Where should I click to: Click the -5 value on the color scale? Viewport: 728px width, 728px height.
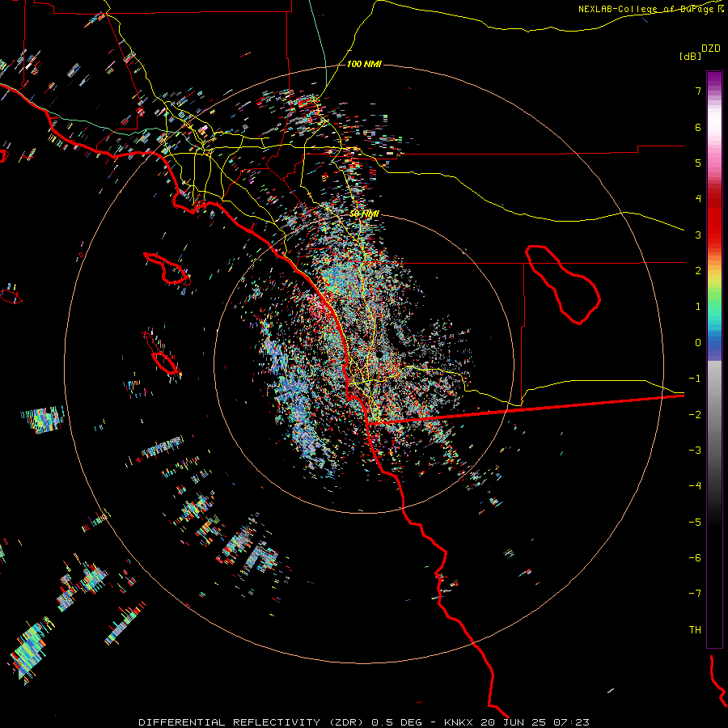point(695,523)
